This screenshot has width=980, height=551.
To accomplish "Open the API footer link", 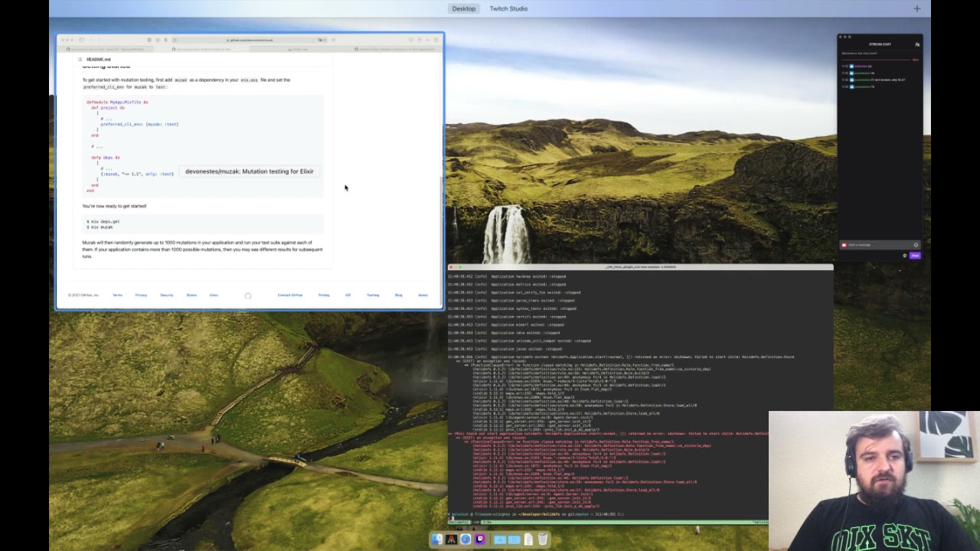I will point(348,295).
